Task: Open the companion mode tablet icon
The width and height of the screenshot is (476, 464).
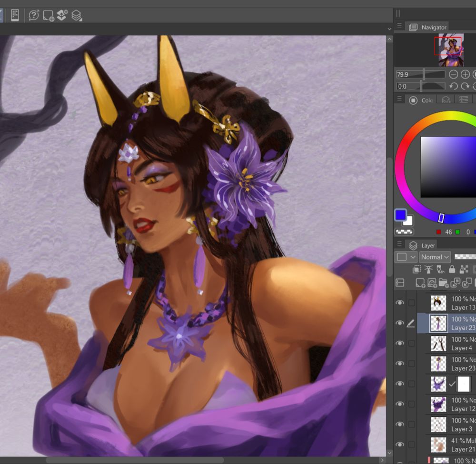Action: point(15,15)
